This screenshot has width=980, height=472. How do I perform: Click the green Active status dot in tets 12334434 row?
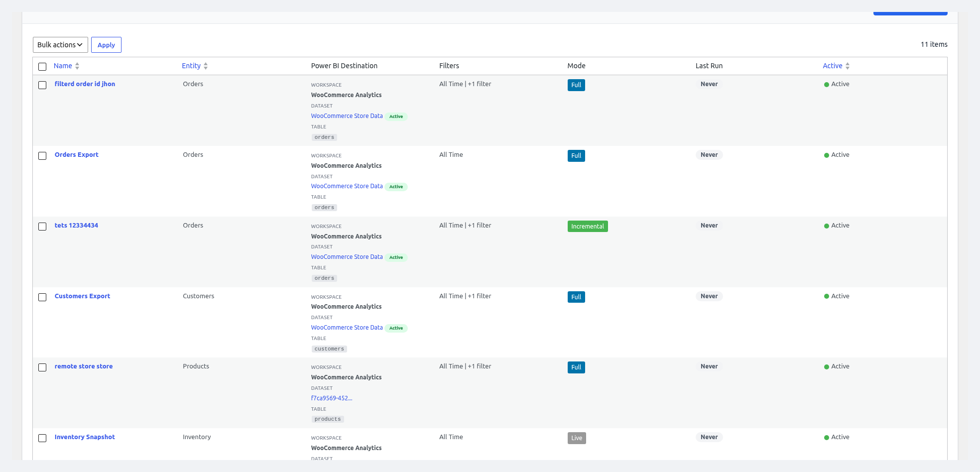827,226
